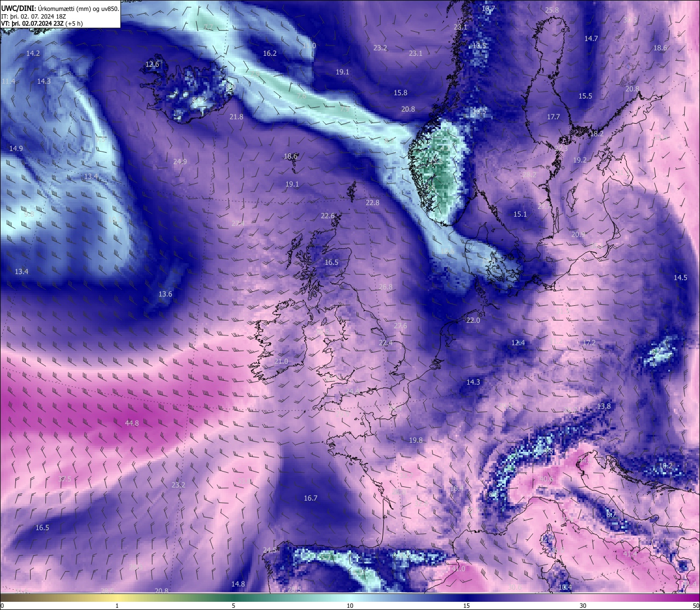700x610 pixels.
Task: Click the color scale label 10
Action: [x=350, y=606]
